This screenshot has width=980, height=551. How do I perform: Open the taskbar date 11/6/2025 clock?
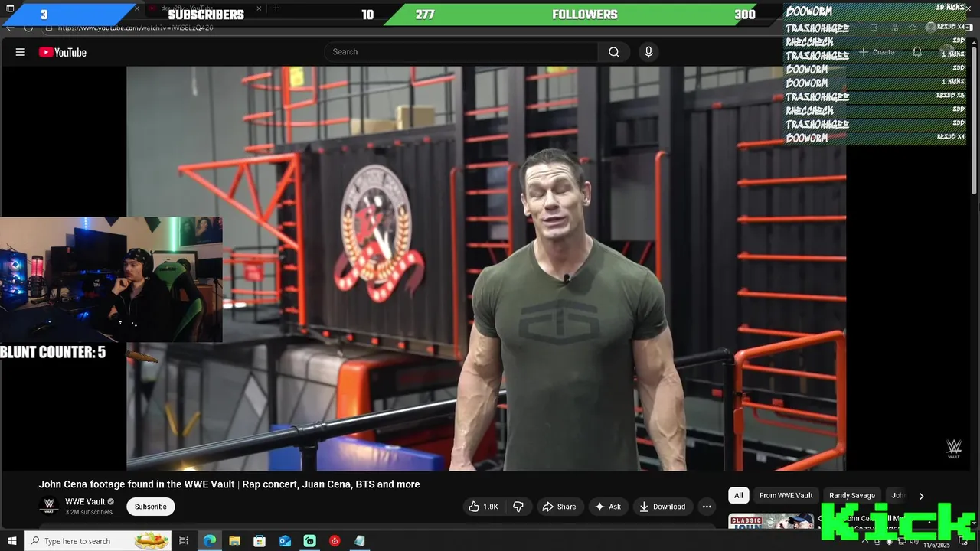[936, 543]
